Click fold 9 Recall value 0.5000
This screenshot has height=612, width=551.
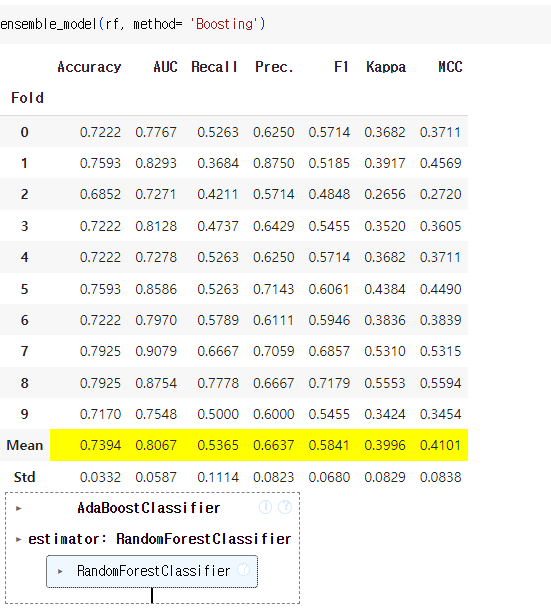(x=218, y=414)
